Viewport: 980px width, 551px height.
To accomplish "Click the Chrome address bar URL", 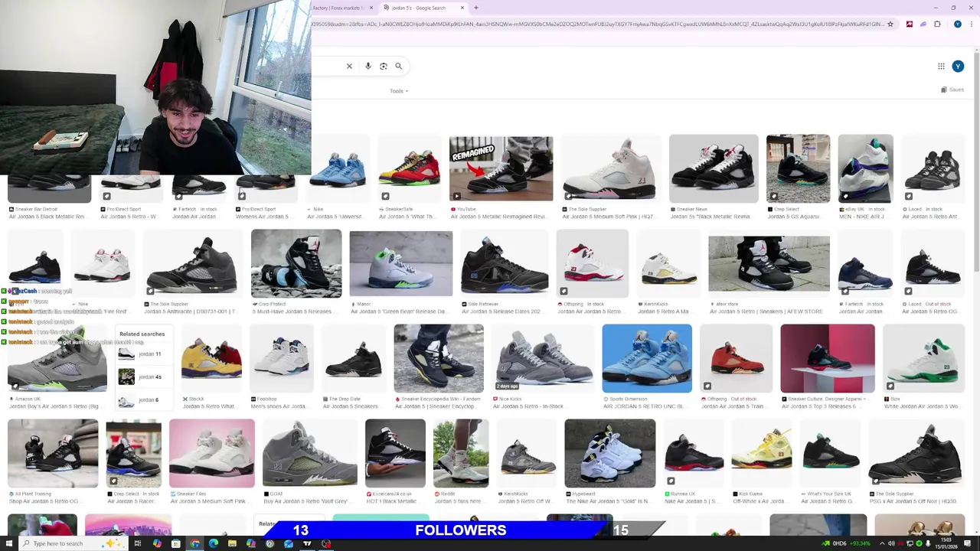I will (597, 24).
